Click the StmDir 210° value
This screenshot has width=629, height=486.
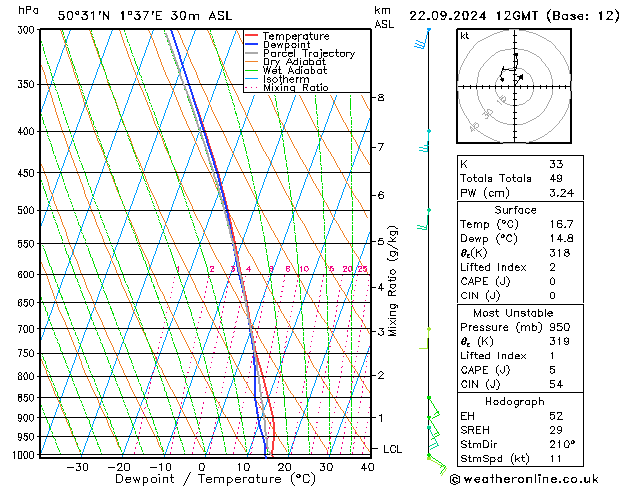point(562,444)
